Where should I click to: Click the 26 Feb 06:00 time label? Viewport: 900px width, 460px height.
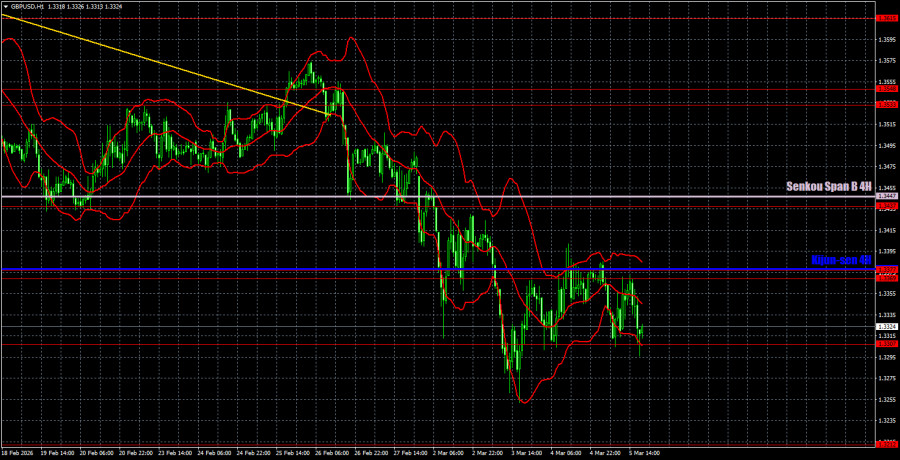331,453
